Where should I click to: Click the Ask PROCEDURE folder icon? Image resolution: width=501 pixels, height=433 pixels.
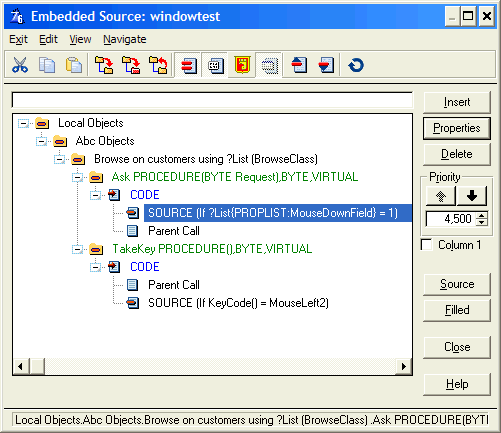click(96, 177)
